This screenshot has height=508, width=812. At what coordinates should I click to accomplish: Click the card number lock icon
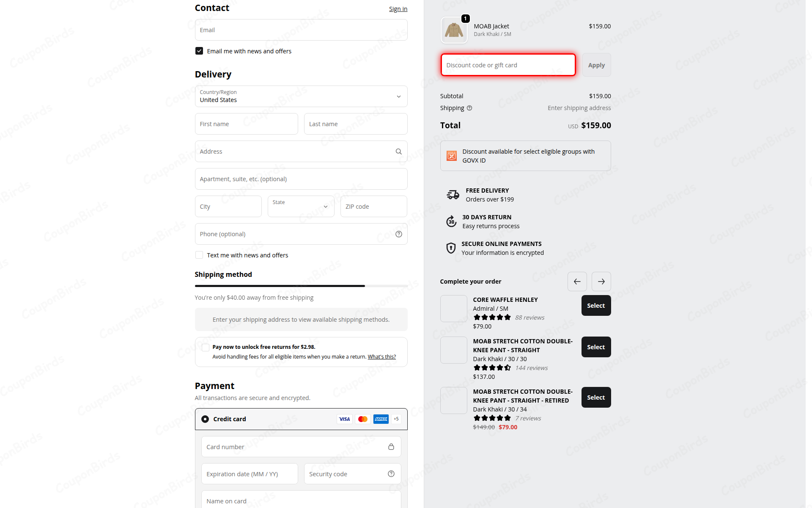point(391,447)
